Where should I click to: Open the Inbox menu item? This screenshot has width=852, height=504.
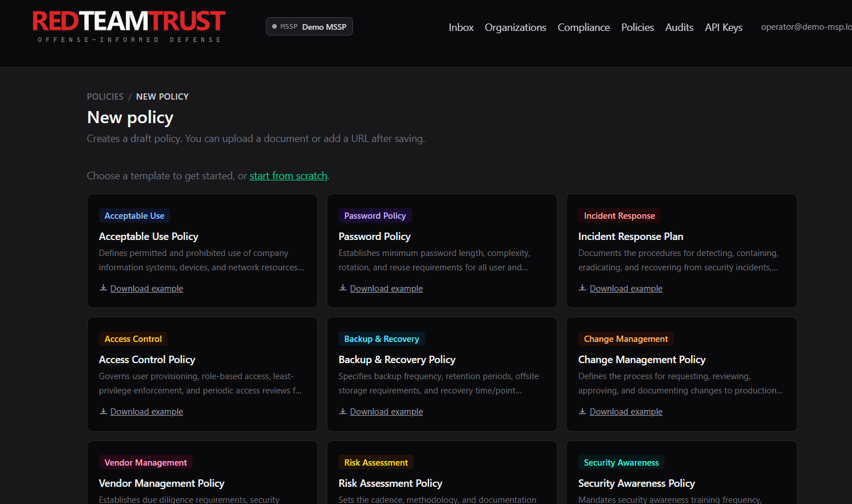[461, 27]
